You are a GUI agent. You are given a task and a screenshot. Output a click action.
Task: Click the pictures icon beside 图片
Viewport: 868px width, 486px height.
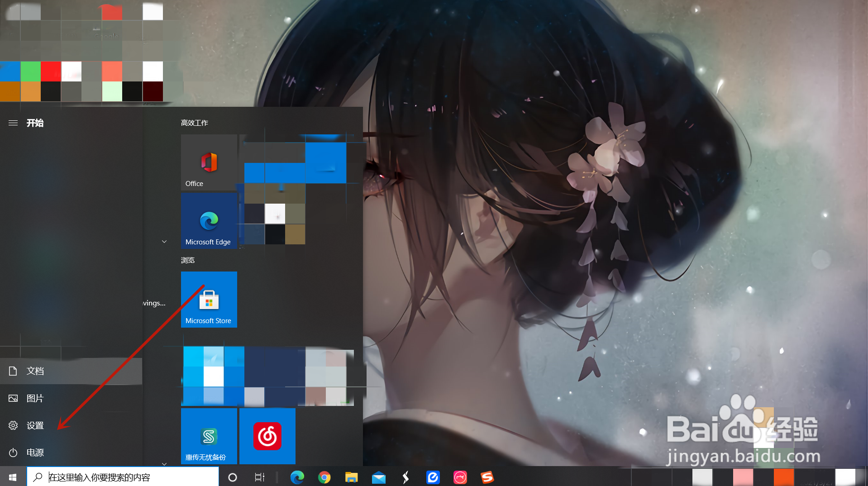13,398
